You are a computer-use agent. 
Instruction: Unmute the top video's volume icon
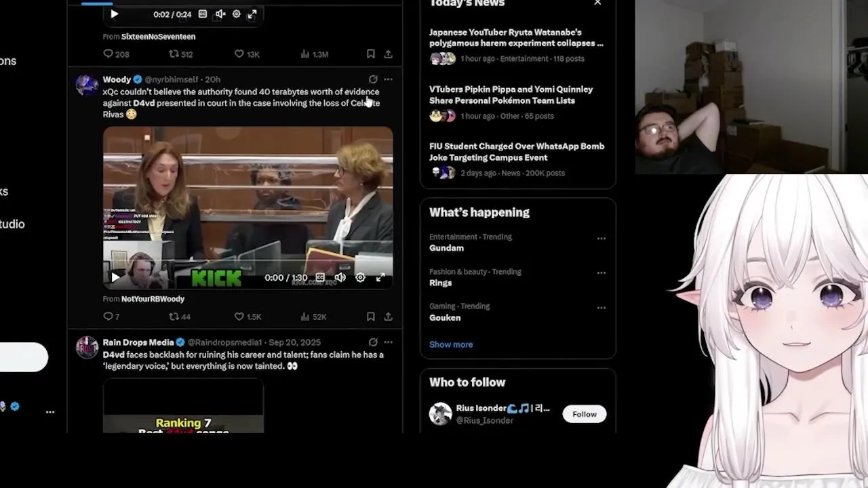click(x=220, y=14)
